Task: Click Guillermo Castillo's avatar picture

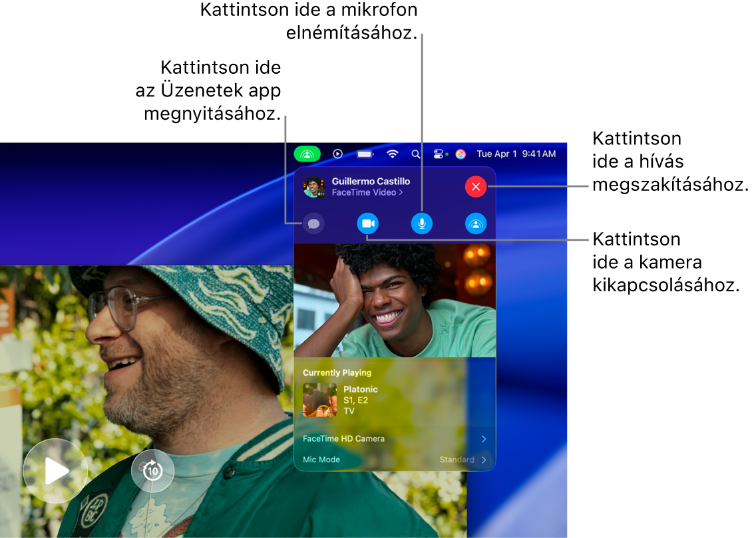Action: pos(314,187)
